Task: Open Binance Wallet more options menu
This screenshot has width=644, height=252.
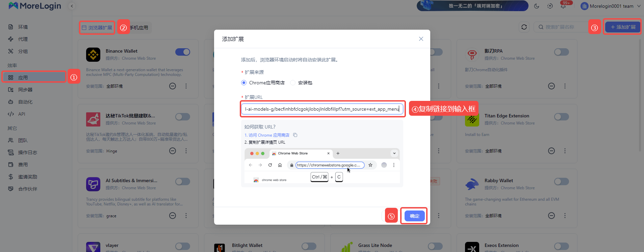Action: click(x=186, y=86)
